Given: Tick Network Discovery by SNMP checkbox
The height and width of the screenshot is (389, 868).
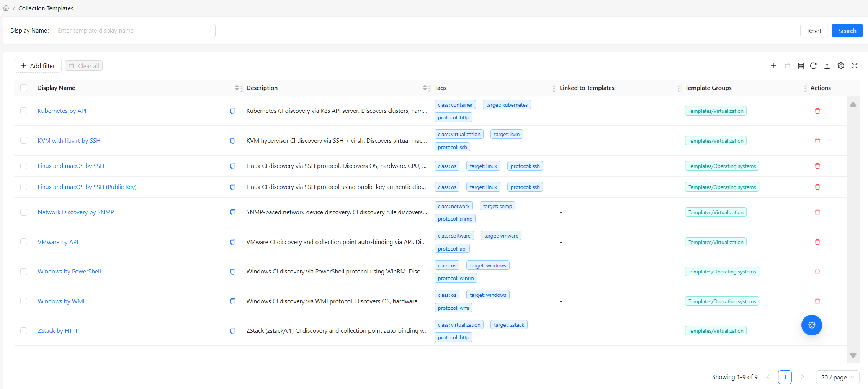Looking at the screenshot, I should click(24, 212).
